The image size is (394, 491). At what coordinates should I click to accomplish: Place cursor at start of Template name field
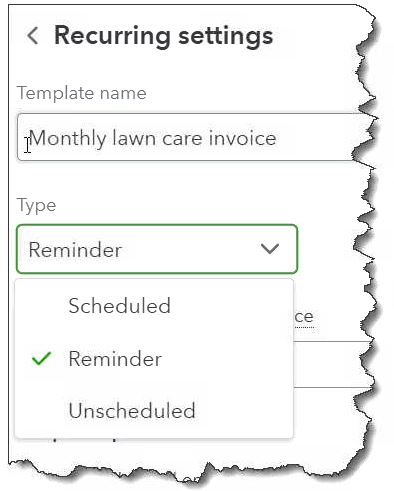click(x=29, y=138)
